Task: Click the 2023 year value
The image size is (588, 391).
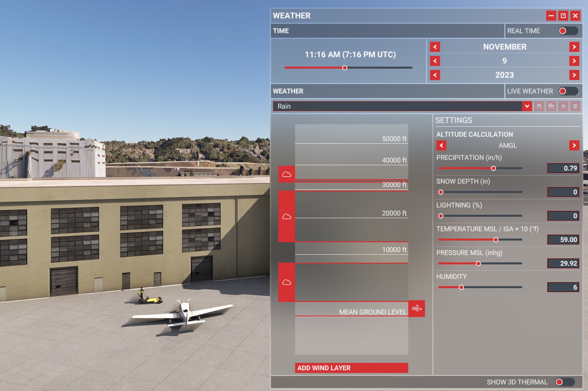Action: tap(505, 75)
